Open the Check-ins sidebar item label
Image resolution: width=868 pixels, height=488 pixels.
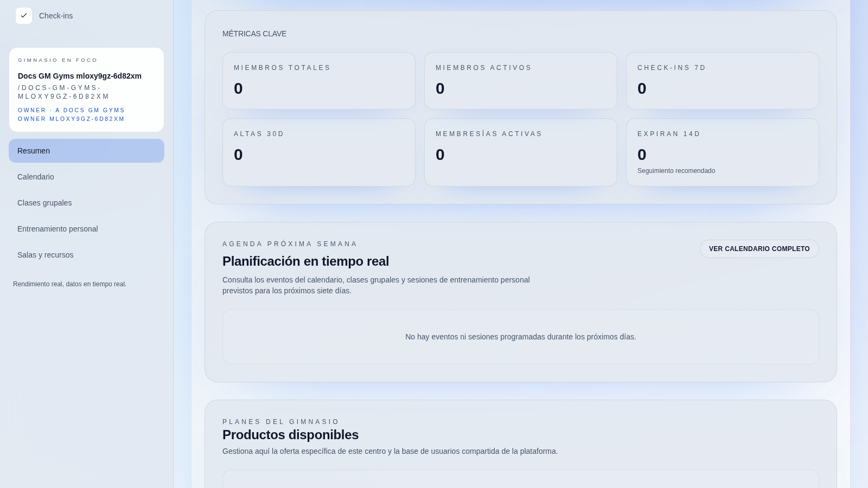56,16
